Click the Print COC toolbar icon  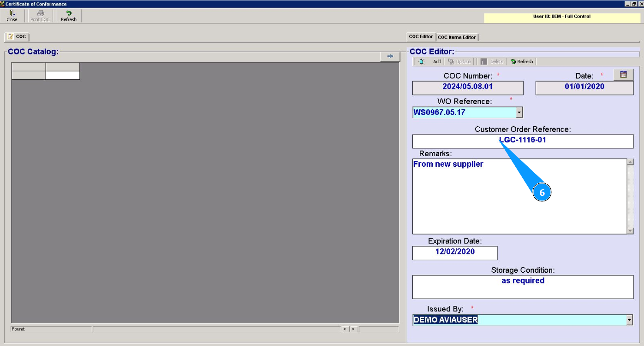[40, 16]
